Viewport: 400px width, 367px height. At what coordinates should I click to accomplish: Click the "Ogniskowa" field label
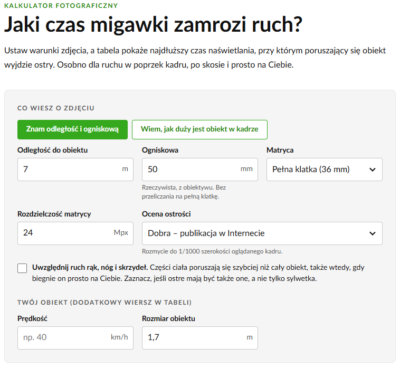point(160,150)
